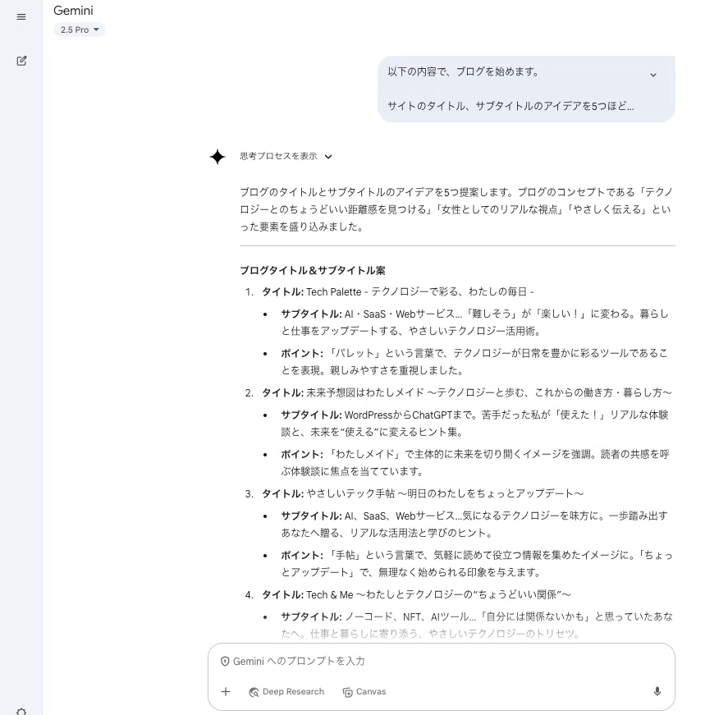Start a new chat with the compose icon
The height and width of the screenshot is (715, 728).
pos(21,61)
